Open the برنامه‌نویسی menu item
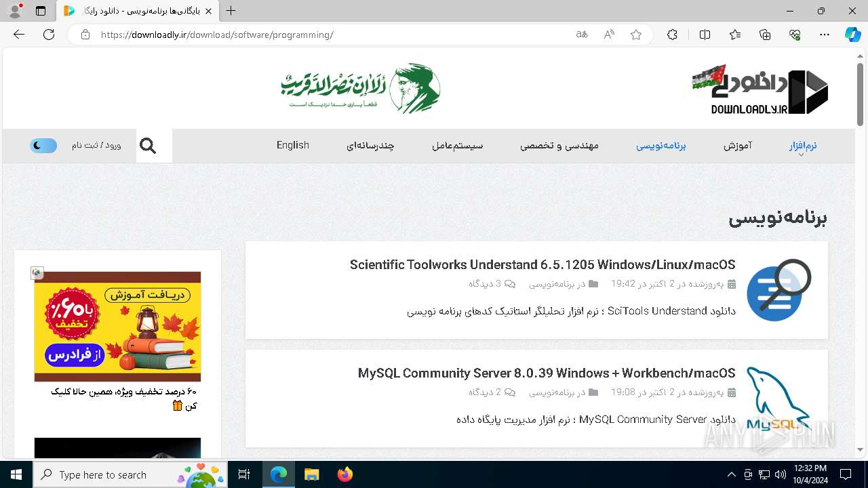Image resolution: width=868 pixels, height=488 pixels. click(x=661, y=145)
